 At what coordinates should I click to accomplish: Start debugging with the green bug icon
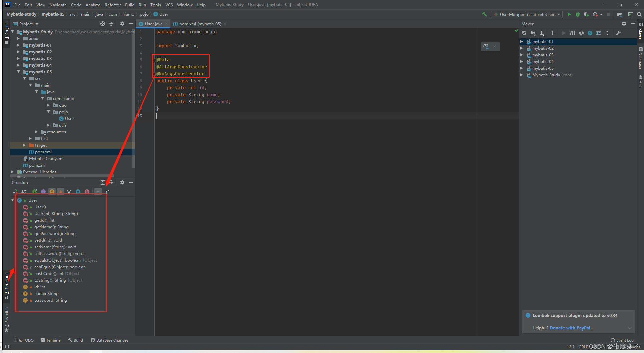click(x=578, y=14)
